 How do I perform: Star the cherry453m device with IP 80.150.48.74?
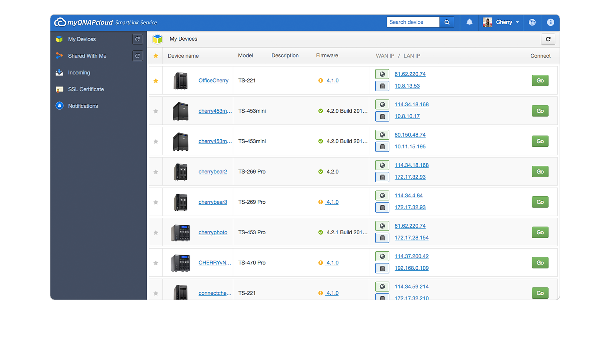tap(156, 142)
